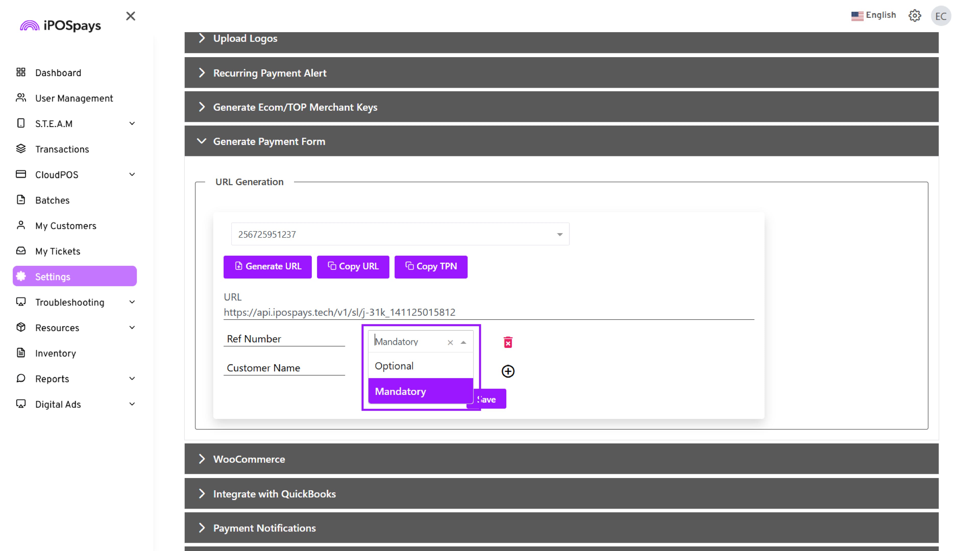Click the Copy TPN button

click(x=431, y=267)
